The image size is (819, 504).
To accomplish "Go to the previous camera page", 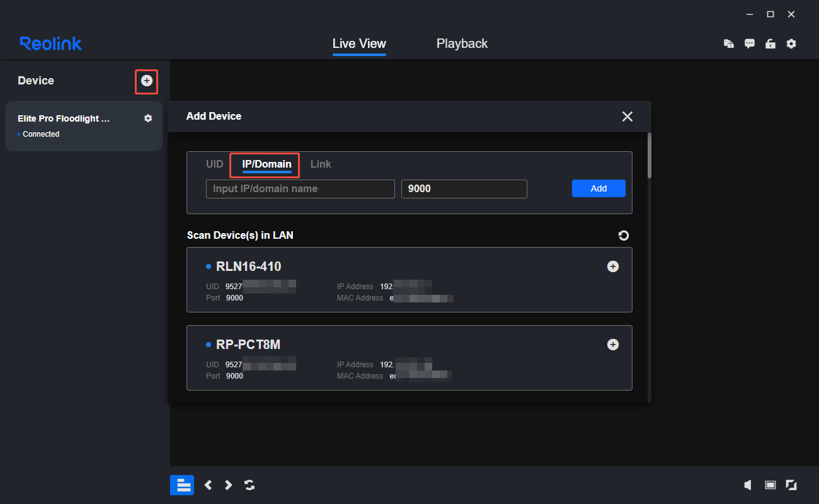I will (208, 484).
